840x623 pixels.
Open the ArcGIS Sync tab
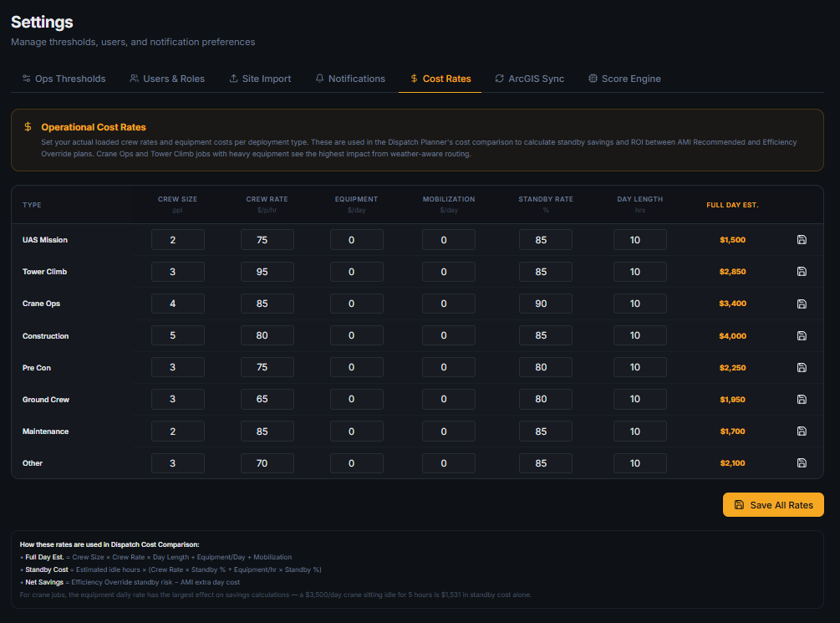point(529,79)
